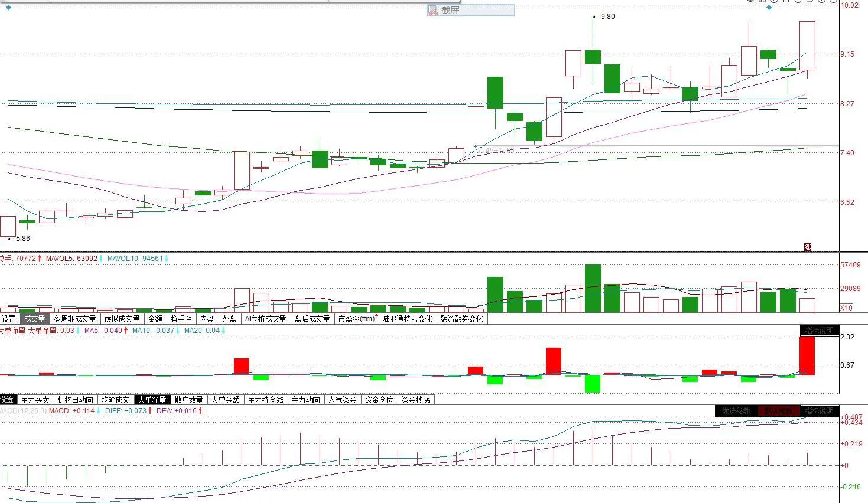Select the 主力动向 tab
The width and height of the screenshot is (868, 503).
306,400
